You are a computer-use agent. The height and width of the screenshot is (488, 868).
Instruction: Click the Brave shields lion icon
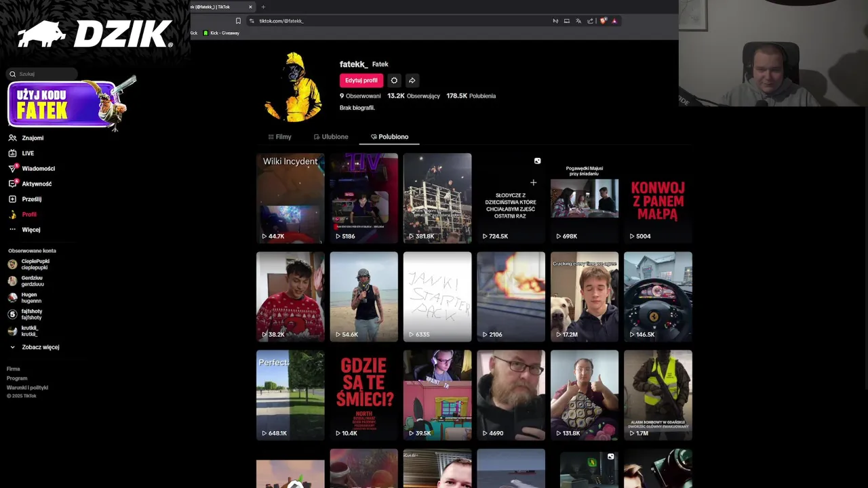(603, 21)
